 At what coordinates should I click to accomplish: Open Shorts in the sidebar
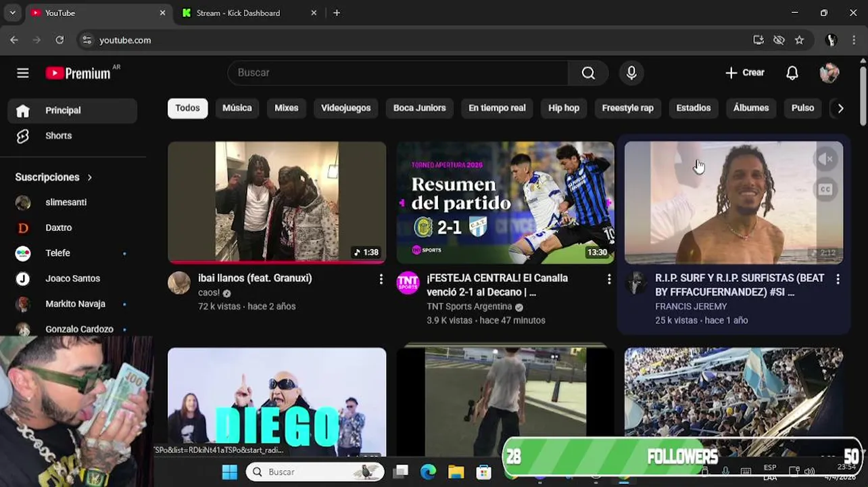coord(72,136)
